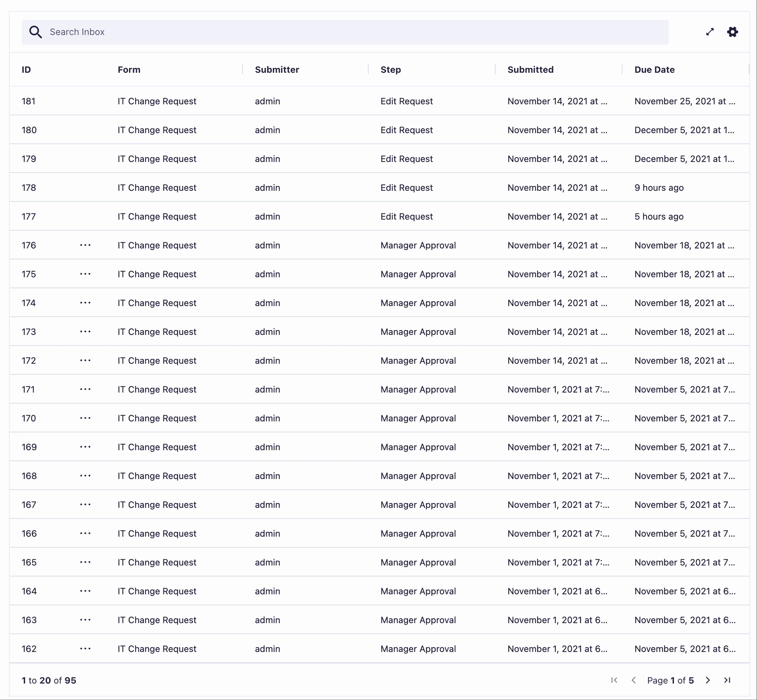Click row 171 Manager Approval entry
757x700 pixels.
coord(379,389)
